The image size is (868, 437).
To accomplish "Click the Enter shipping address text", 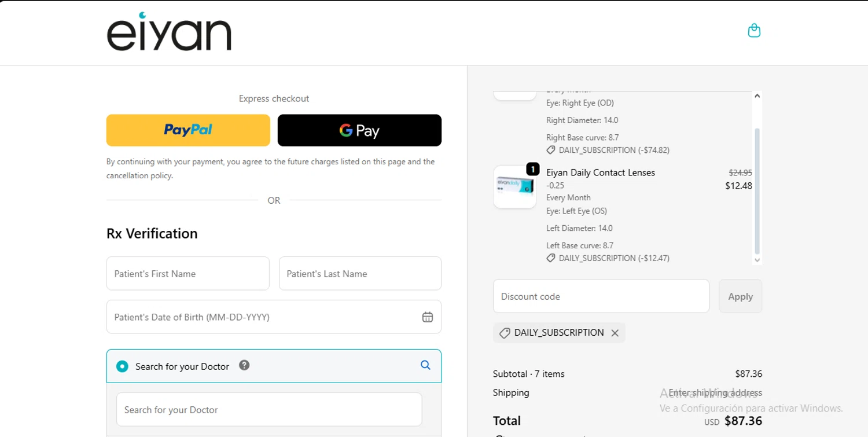I will click(x=715, y=392).
